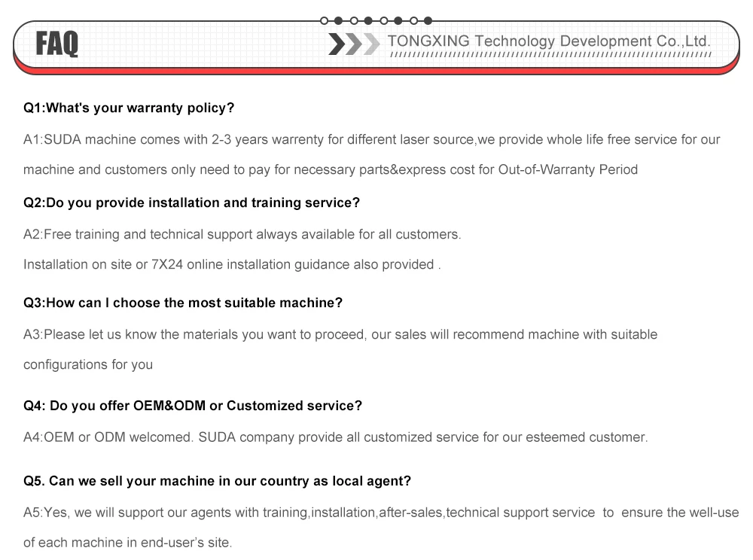Select question Q3 about choosing suitable machine
This screenshot has height=560, width=753.
coord(183,303)
